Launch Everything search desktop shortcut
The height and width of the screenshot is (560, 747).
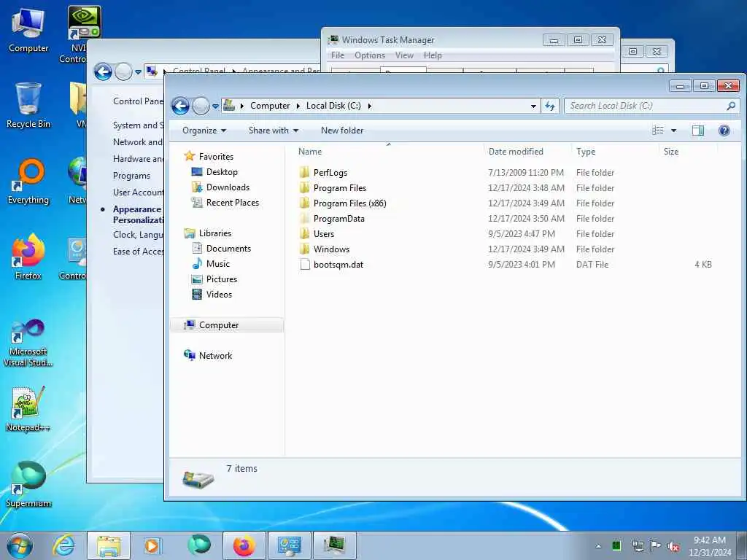[28, 182]
